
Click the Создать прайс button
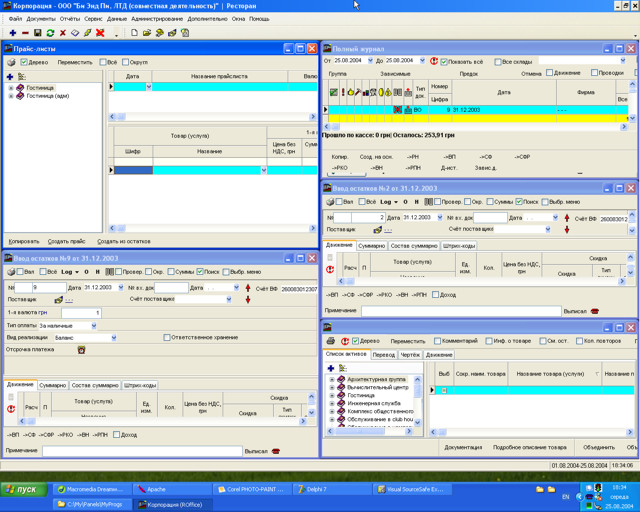[x=67, y=241]
